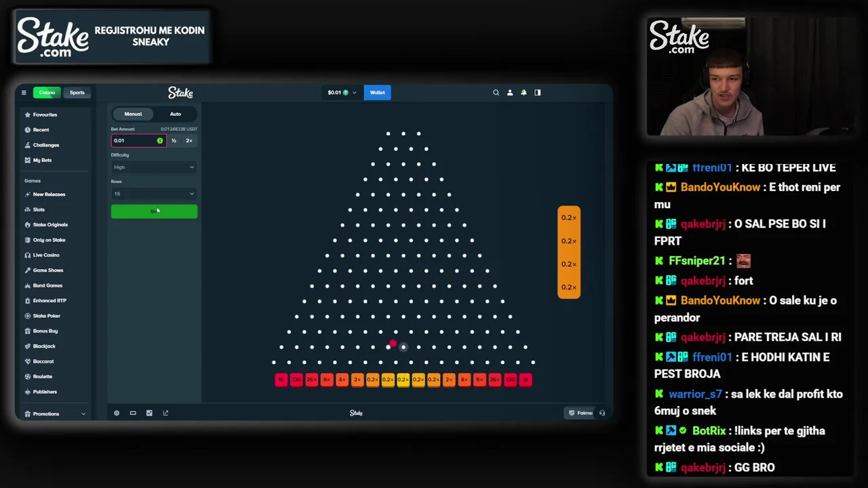Open the Fairness button

click(581, 413)
